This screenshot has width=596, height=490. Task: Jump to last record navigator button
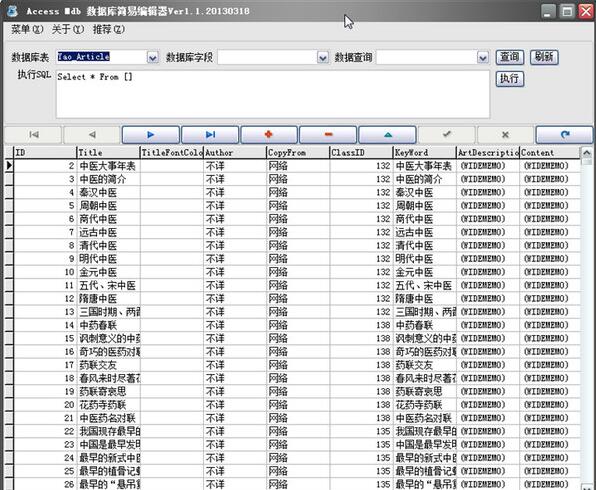tap(210, 135)
